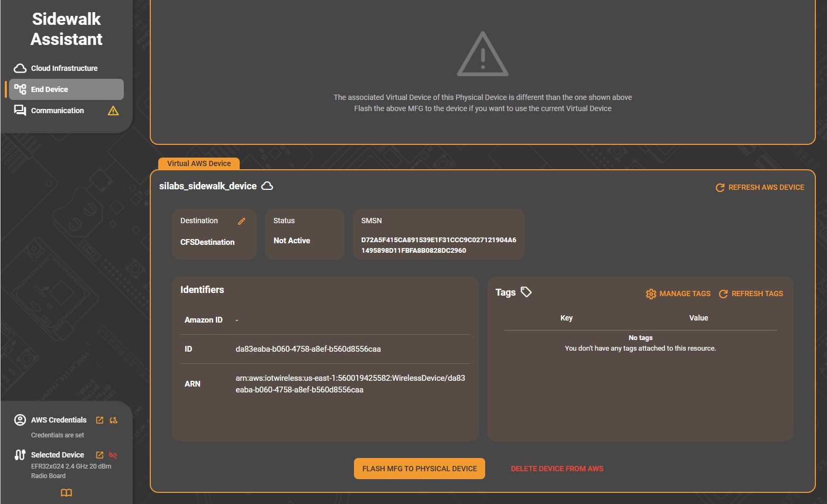Viewport: 827px width, 504px height.
Task: Click the cloud icon beside silabs_sidewalk_device
Action: (267, 186)
